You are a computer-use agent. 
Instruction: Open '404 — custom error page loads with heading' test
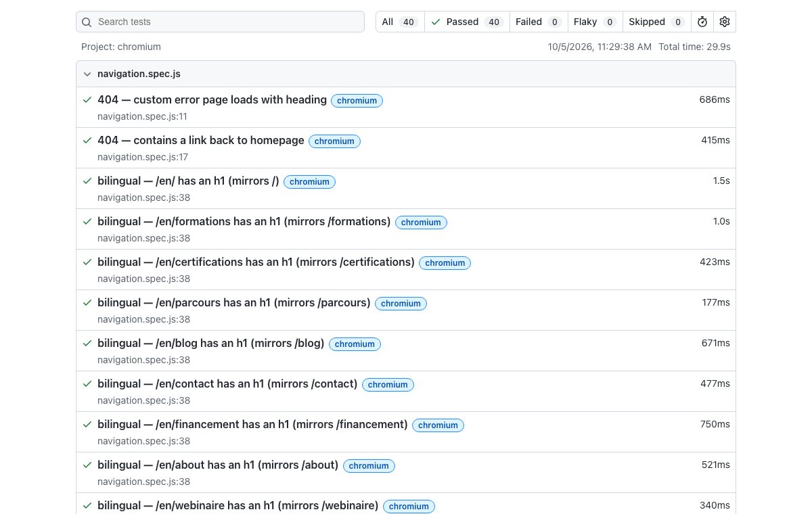(212, 99)
